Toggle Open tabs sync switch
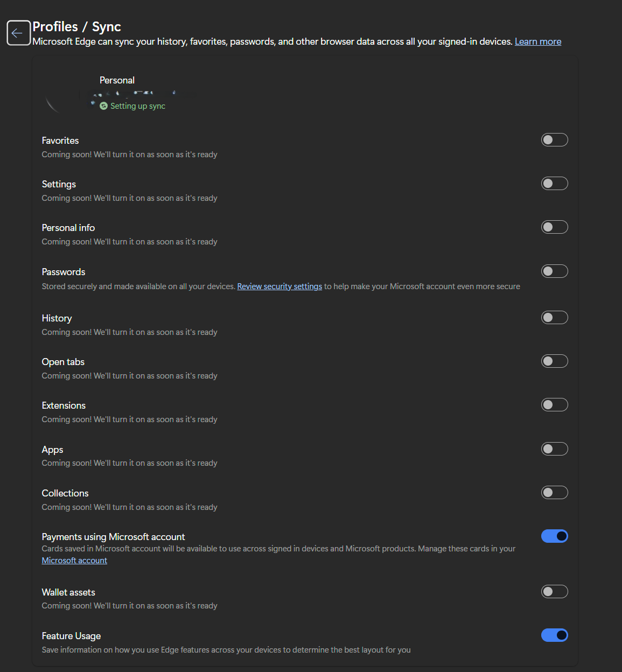622x672 pixels. [x=554, y=361]
